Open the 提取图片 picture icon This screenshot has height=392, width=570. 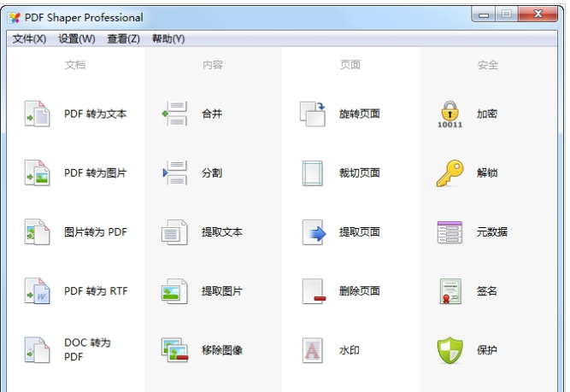[175, 291]
